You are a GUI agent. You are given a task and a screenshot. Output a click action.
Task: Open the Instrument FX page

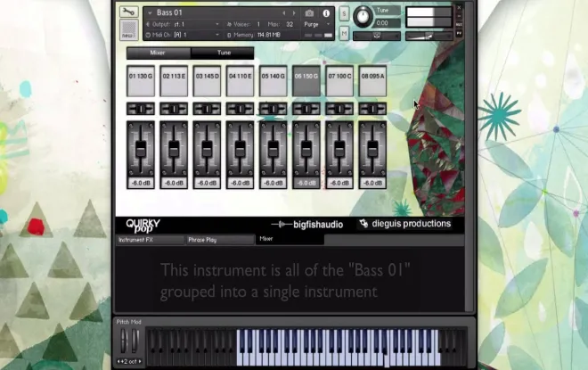150,240
